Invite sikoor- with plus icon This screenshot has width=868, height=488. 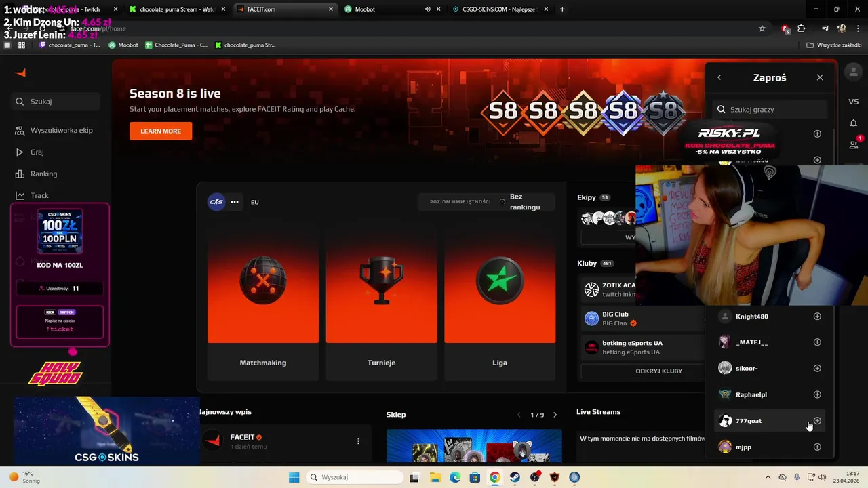817,368
